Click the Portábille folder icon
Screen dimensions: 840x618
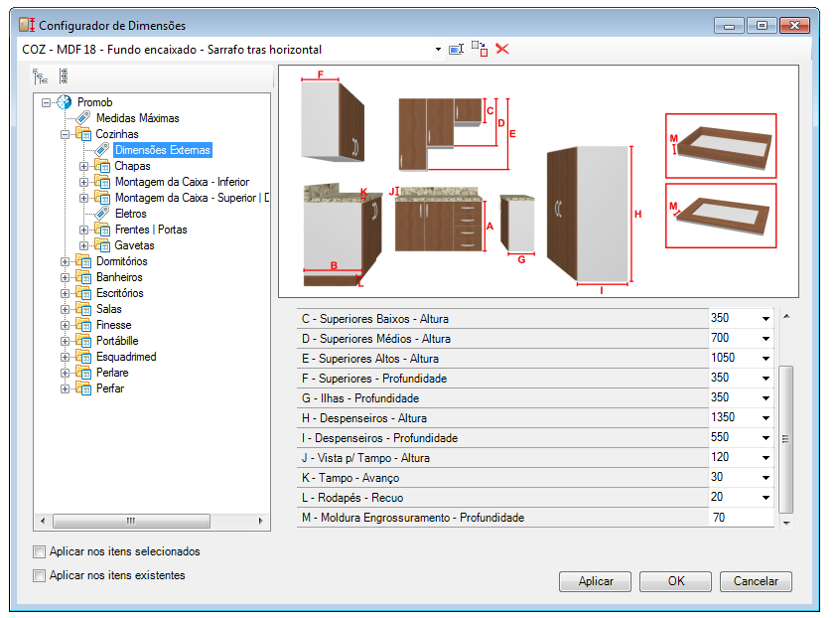83,341
